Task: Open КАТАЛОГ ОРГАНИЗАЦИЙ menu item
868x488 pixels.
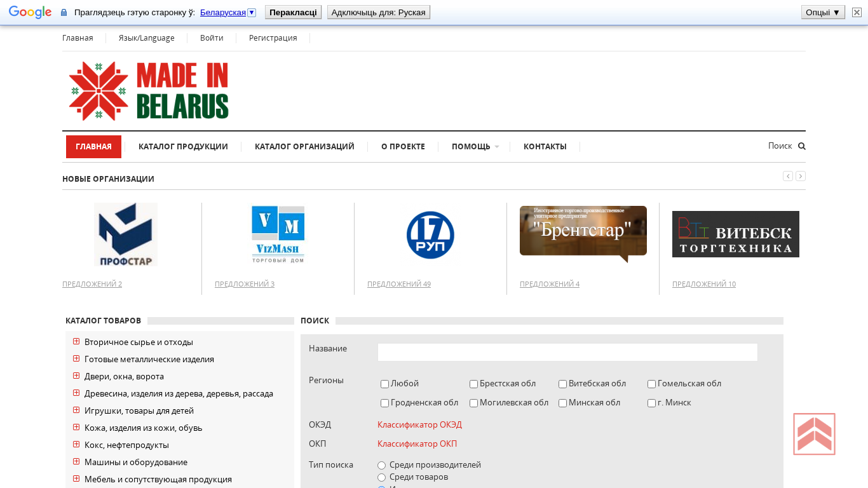Action: (x=304, y=147)
